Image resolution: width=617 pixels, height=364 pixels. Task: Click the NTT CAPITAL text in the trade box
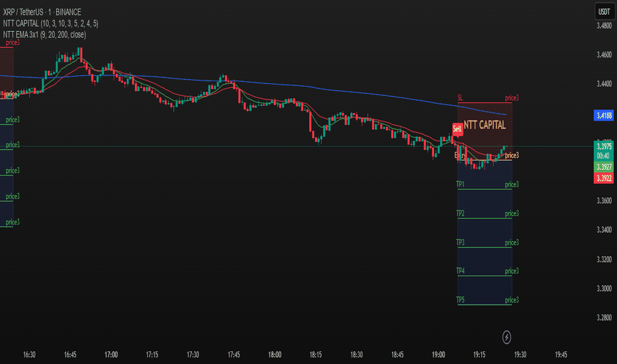(485, 125)
